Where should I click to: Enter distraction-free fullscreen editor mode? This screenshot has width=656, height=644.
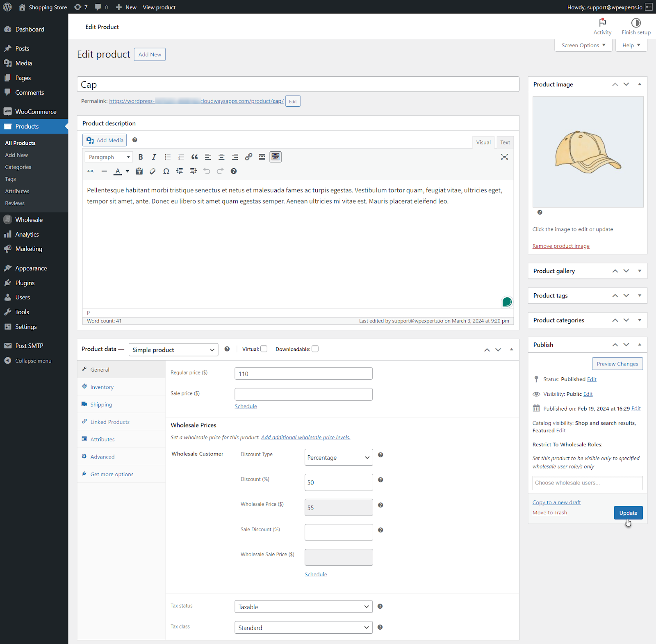(x=504, y=157)
